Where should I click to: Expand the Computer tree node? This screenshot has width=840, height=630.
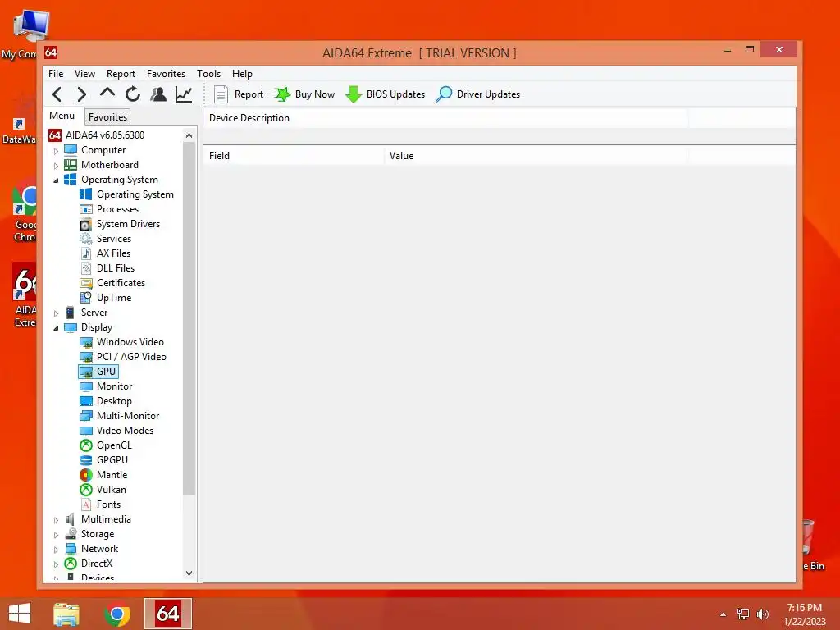(56, 151)
